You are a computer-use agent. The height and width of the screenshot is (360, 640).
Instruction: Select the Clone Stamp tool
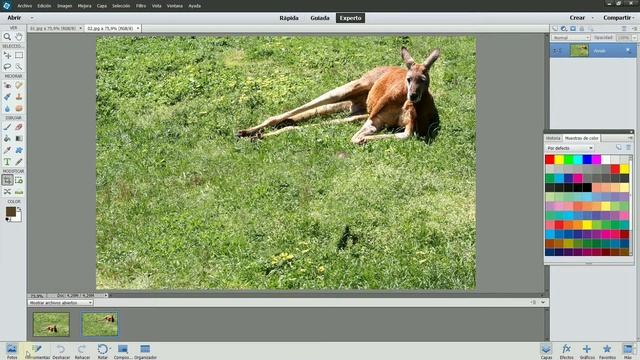coord(19,97)
